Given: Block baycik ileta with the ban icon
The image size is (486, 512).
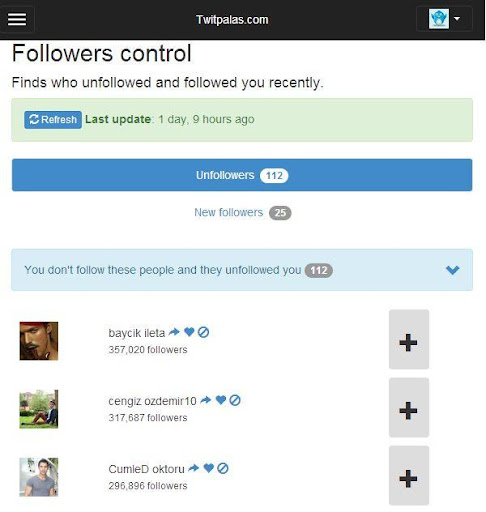Looking at the screenshot, I should 203,332.
